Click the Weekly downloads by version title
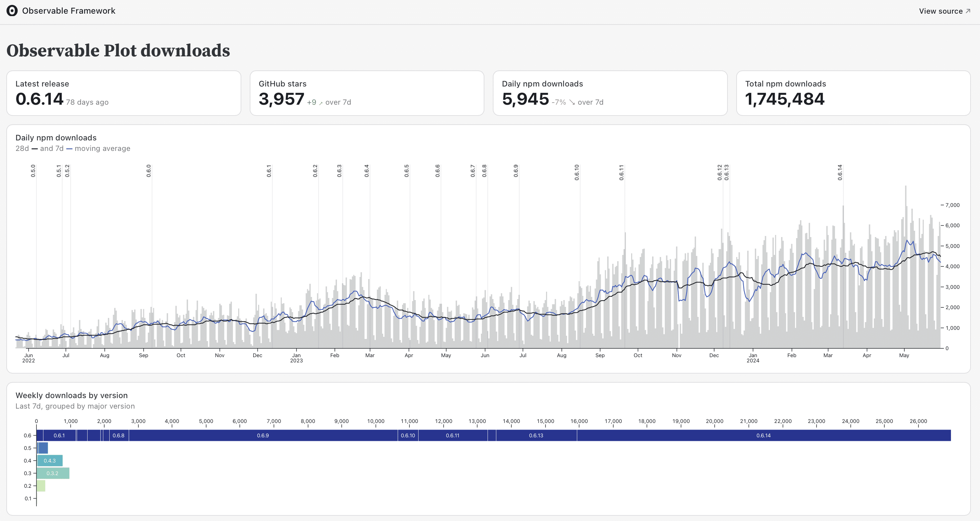The height and width of the screenshot is (521, 980). coord(71,395)
